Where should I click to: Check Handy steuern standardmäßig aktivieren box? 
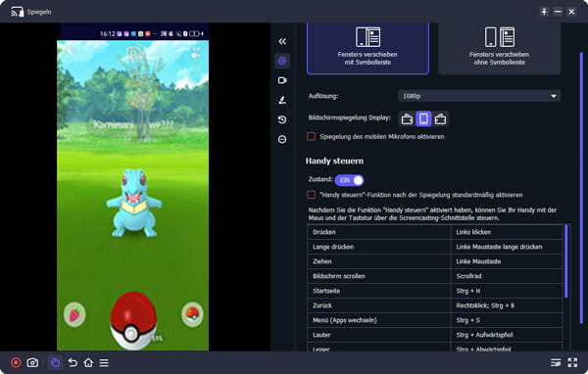[311, 195]
